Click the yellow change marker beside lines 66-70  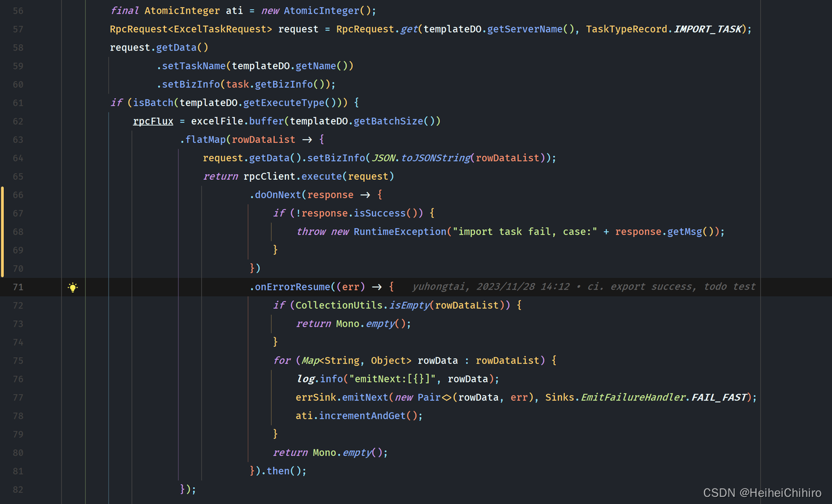click(x=2, y=232)
